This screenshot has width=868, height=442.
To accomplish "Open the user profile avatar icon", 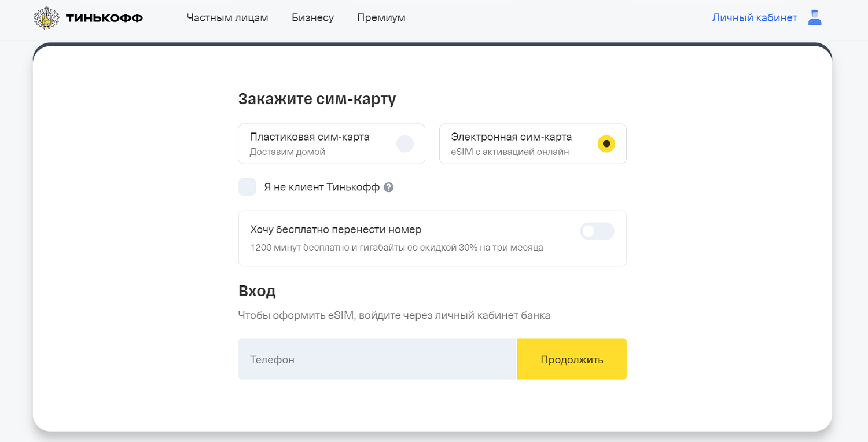I will click(815, 18).
